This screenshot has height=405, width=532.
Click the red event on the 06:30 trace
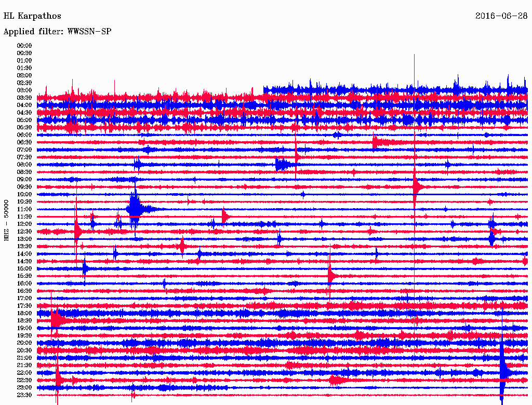(x=378, y=142)
